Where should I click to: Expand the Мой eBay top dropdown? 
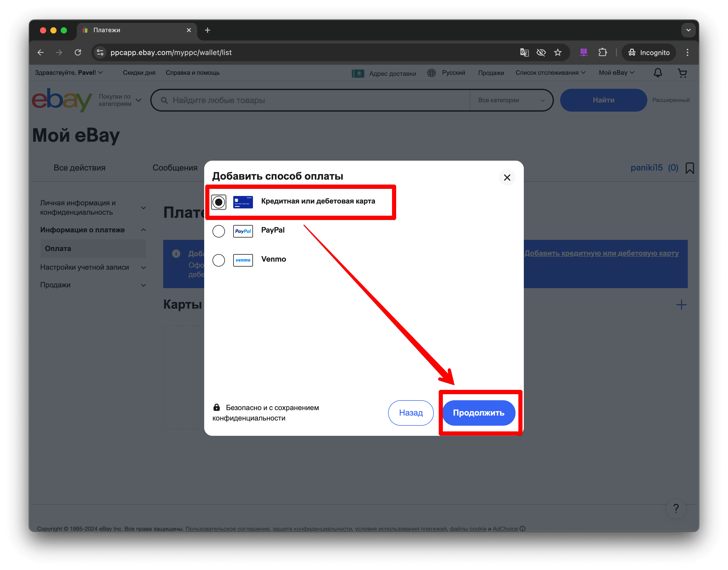616,73
